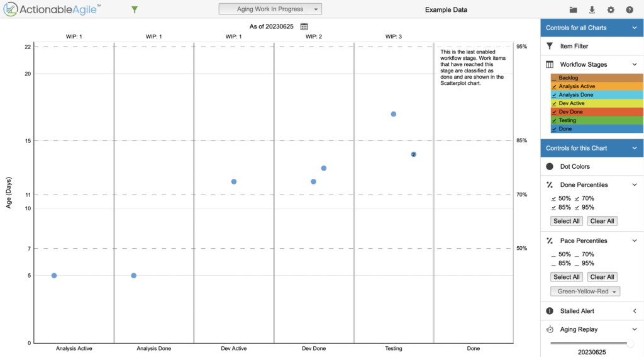Open the folder icon in header
The width and height of the screenshot is (644, 357).
(x=573, y=10)
